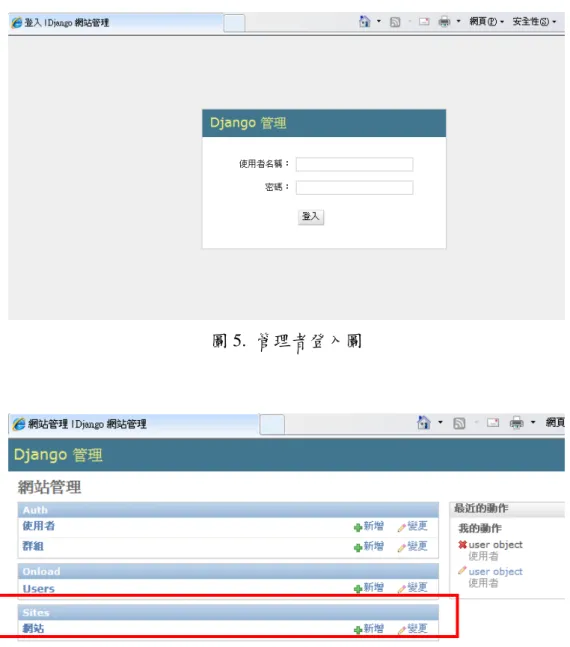Click Django 管理 title on login box

(x=248, y=123)
